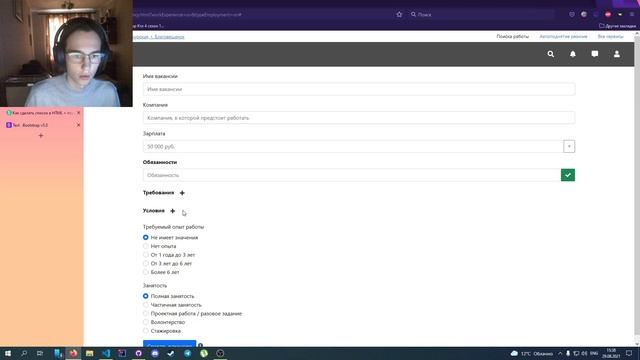Open notifications bell icon
Image resolution: width=640 pixels, height=360 pixels.
point(573,54)
